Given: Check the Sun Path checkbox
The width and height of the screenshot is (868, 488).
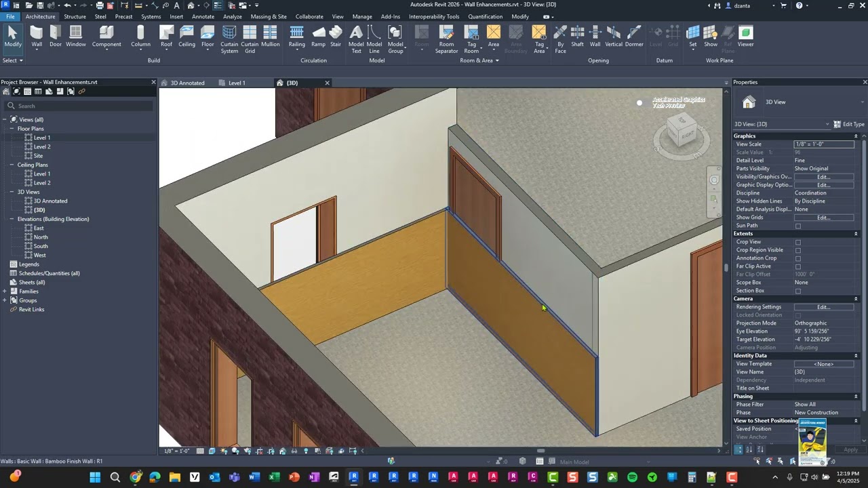Looking at the screenshot, I should pyautogui.click(x=798, y=226).
